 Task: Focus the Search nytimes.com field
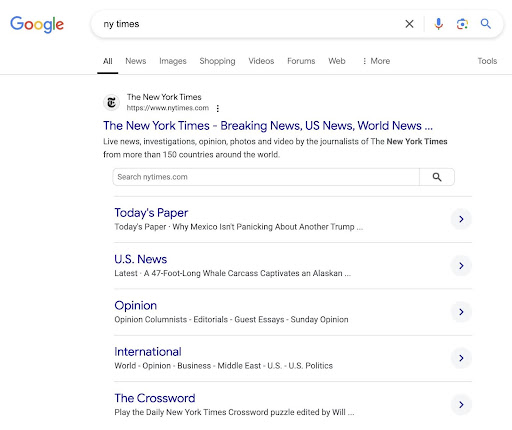coord(266,177)
